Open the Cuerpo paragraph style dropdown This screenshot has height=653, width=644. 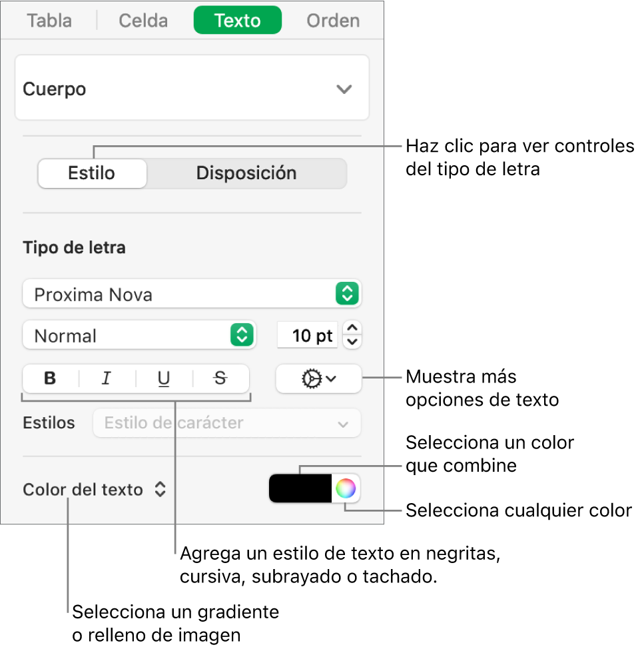pos(192,88)
